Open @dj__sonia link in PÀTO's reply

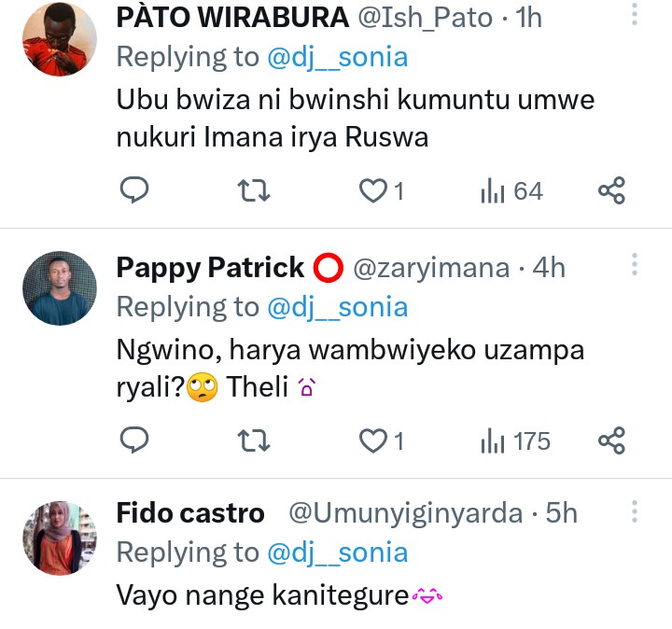338,57
